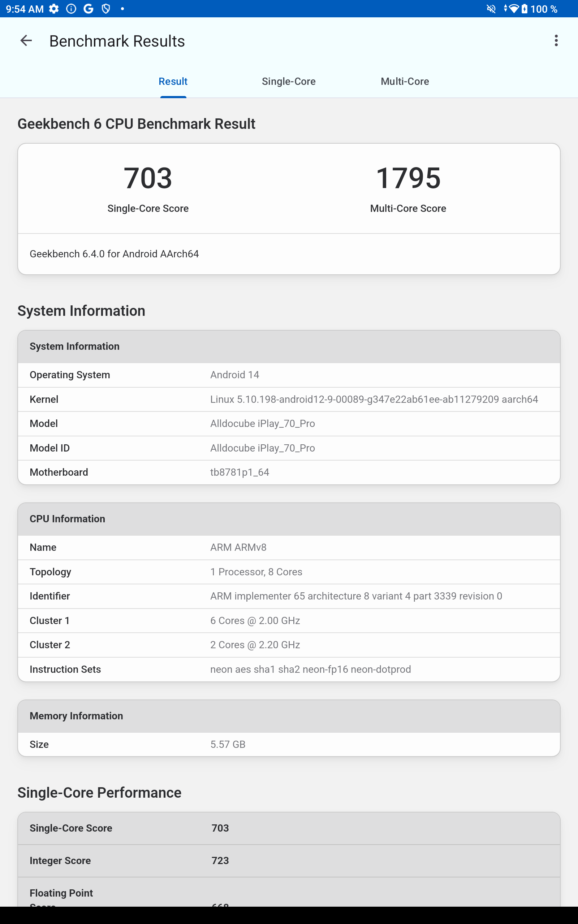Viewport: 578px width, 924px height.
Task: Tap the 5.57 GB memory size value
Action: point(228,745)
